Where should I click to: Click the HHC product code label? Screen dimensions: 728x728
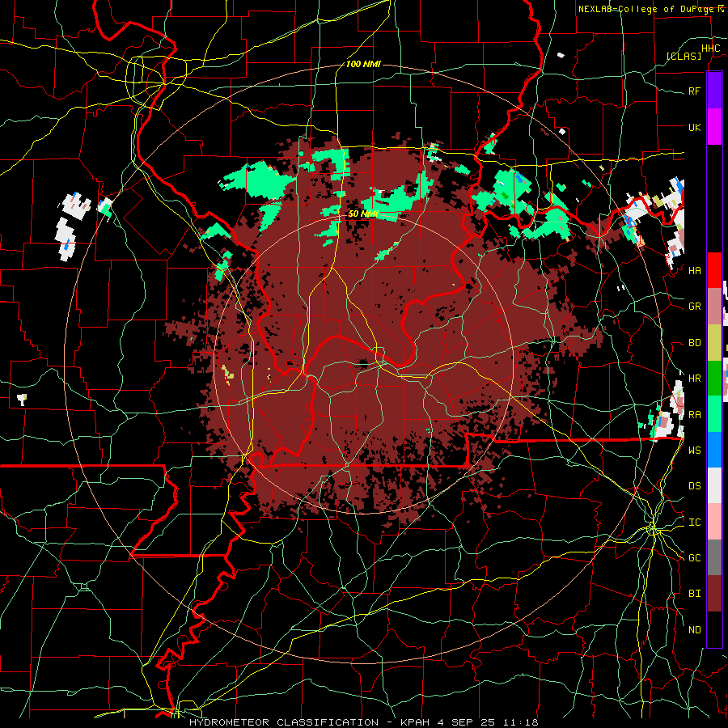pyautogui.click(x=710, y=49)
